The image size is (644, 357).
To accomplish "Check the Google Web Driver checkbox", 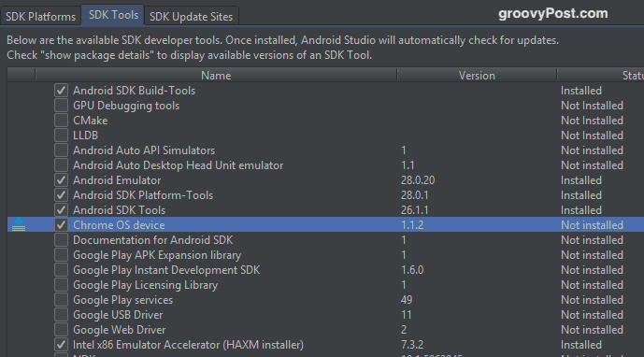I will [61, 330].
